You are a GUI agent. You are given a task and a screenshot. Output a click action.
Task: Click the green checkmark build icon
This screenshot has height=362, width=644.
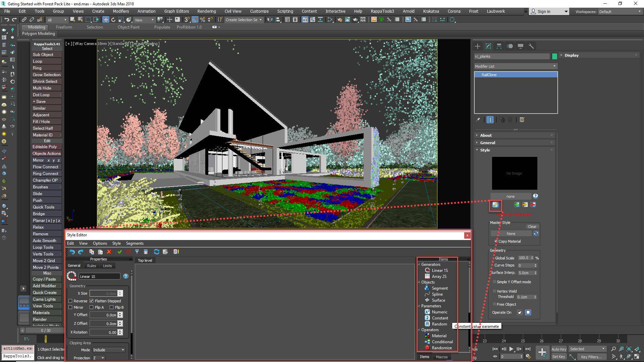click(120, 252)
